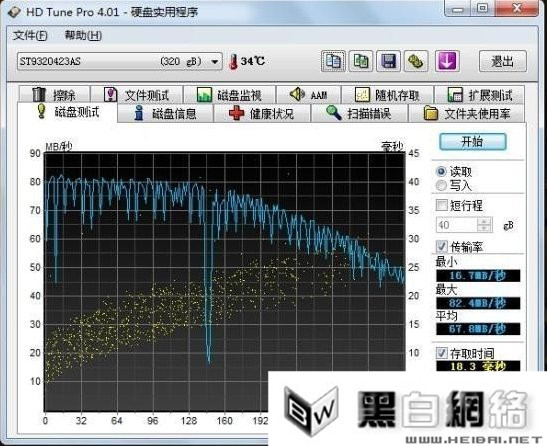The image size is (547, 446).
Task: Switch to the 磁盘信息 tab
Action: tap(165, 113)
